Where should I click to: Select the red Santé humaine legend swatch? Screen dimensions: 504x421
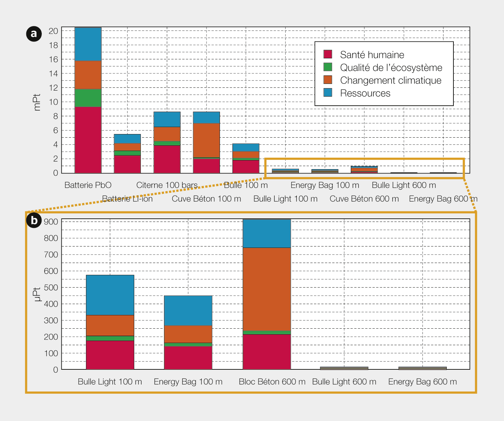328,54
